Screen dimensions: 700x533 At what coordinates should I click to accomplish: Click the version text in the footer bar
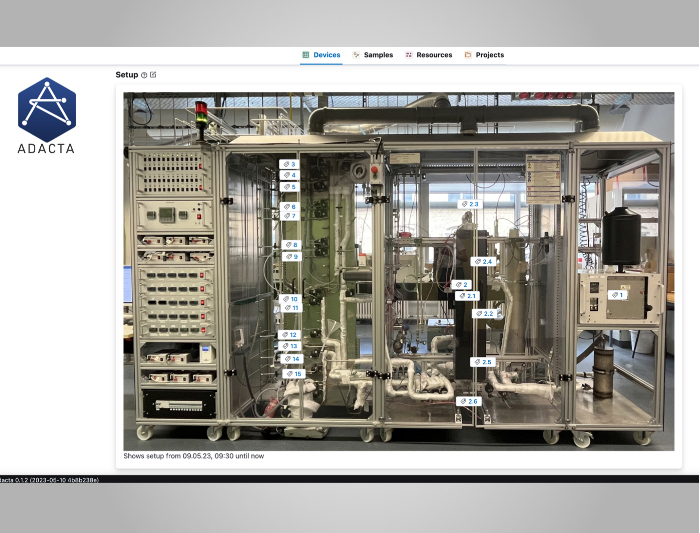[x=49, y=480]
